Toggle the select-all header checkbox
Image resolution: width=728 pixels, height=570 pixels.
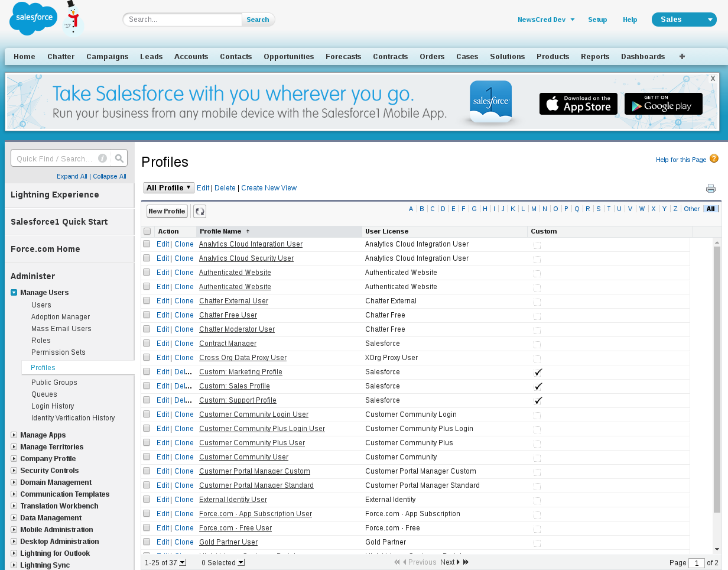[147, 231]
